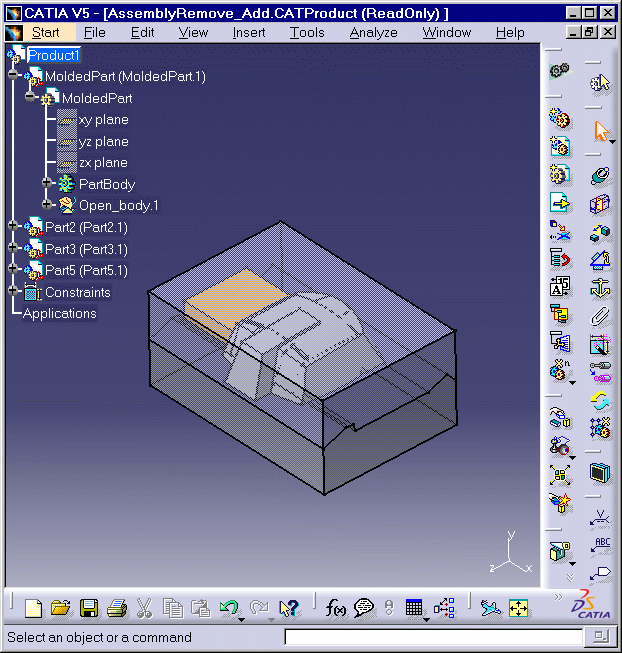Viewport: 622px width, 653px height.
Task: Click the Reuse Pattern icon
Action: coord(600,428)
